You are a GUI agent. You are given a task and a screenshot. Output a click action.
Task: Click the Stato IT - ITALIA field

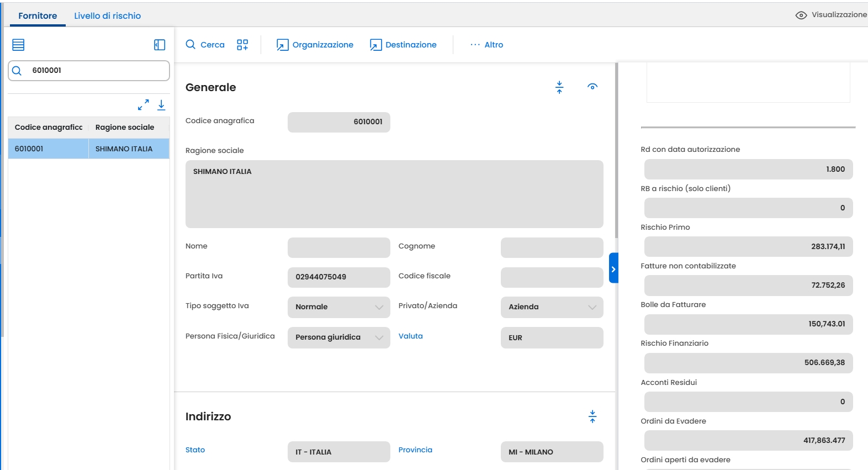[339, 452]
